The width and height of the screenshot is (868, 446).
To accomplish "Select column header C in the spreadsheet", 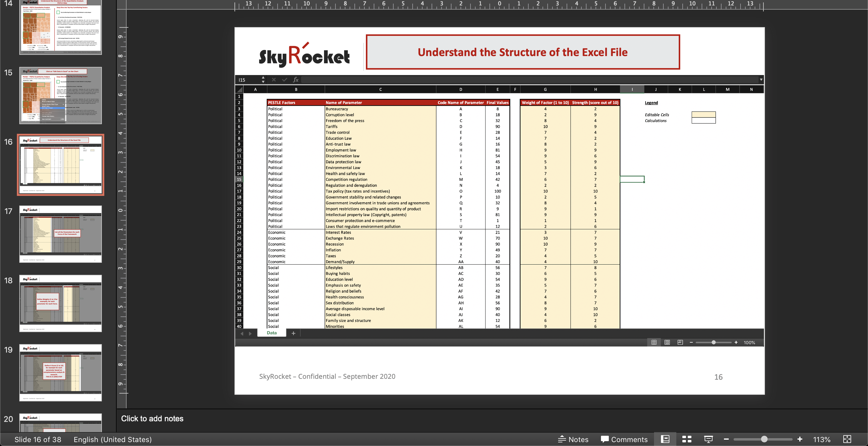I will [x=380, y=89].
